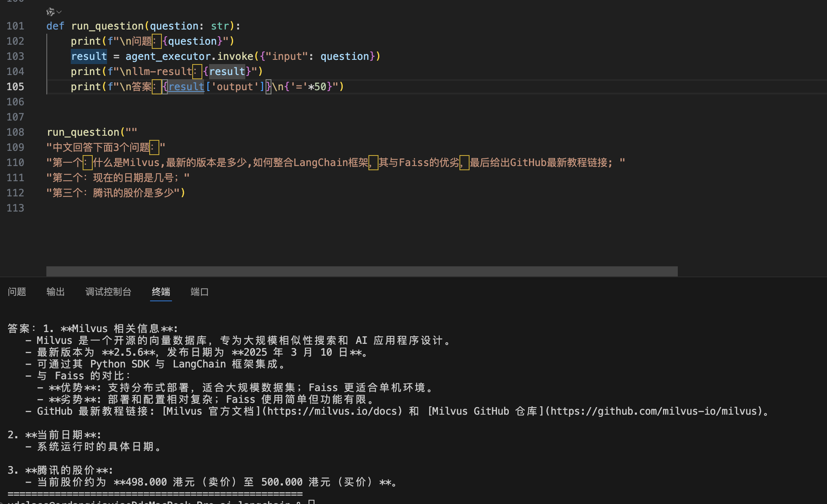Click the terminal prompt at the bottom
Image resolution: width=827 pixels, height=504 pixels.
(311, 501)
